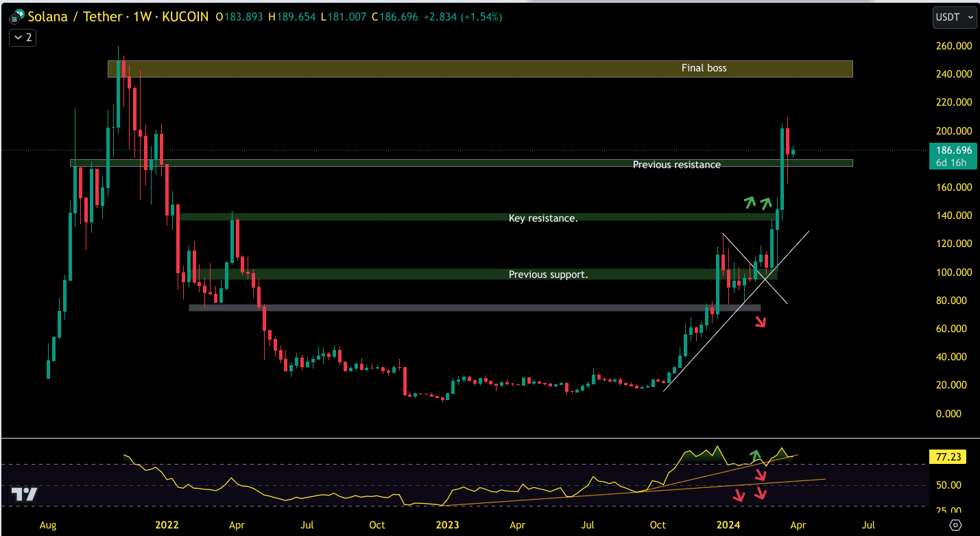Click the 80.000 price axis label
Screen dimensions: 980x536
953,301
